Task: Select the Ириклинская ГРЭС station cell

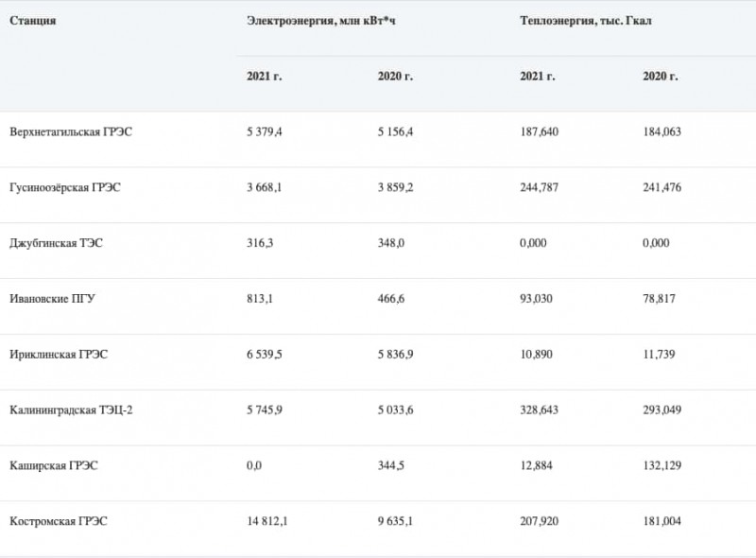Action: point(59,355)
